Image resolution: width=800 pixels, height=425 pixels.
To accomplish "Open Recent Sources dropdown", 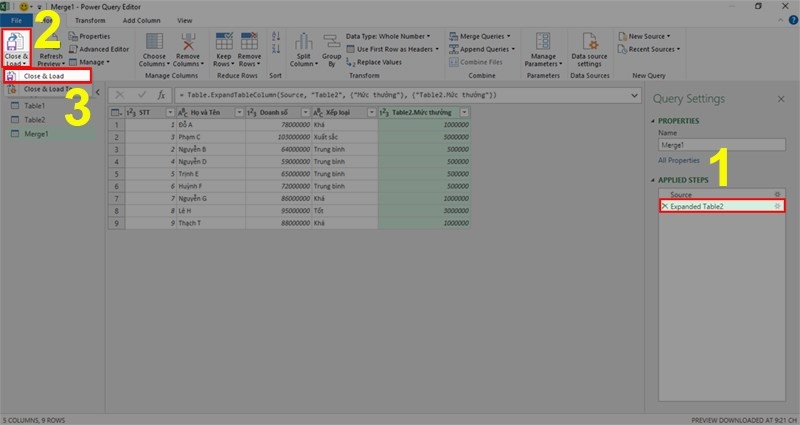I will 648,49.
